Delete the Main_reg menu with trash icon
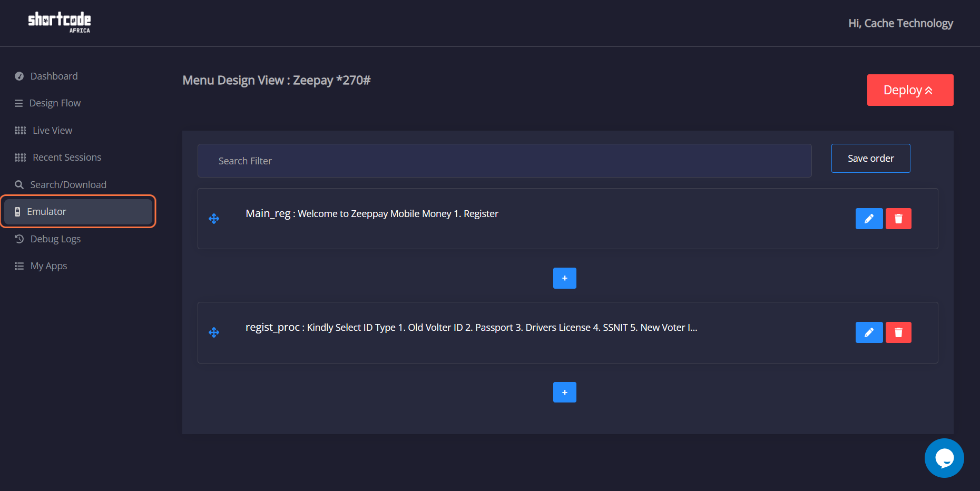This screenshot has width=980, height=491. pyautogui.click(x=898, y=219)
